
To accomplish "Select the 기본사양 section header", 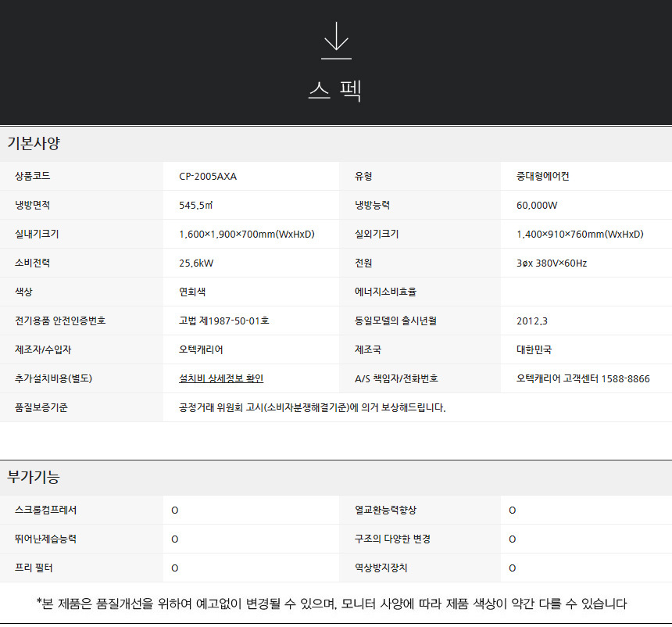I will [34, 144].
